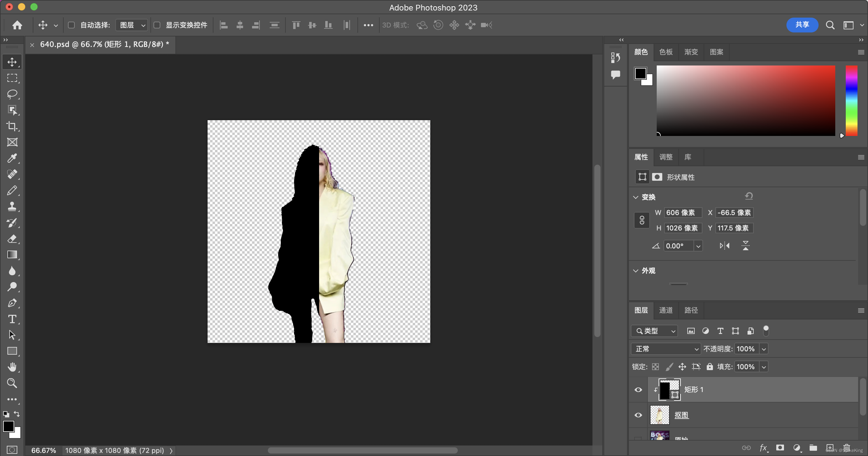Click the W width input field
The height and width of the screenshot is (456, 868).
coord(683,213)
